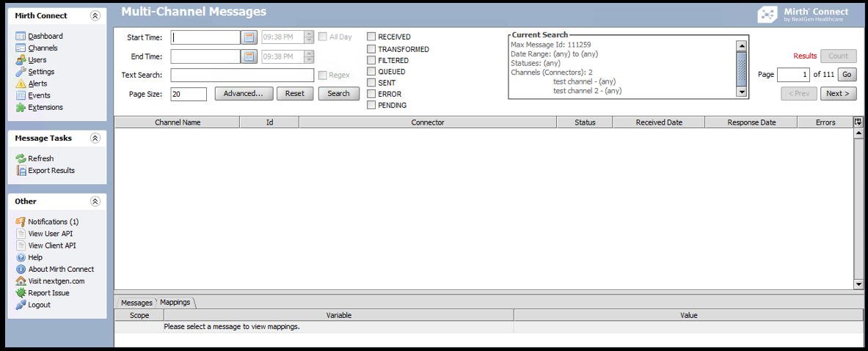Viewport: 868px width, 351px height.
Task: Switch to the Messages tab
Action: pos(136,303)
